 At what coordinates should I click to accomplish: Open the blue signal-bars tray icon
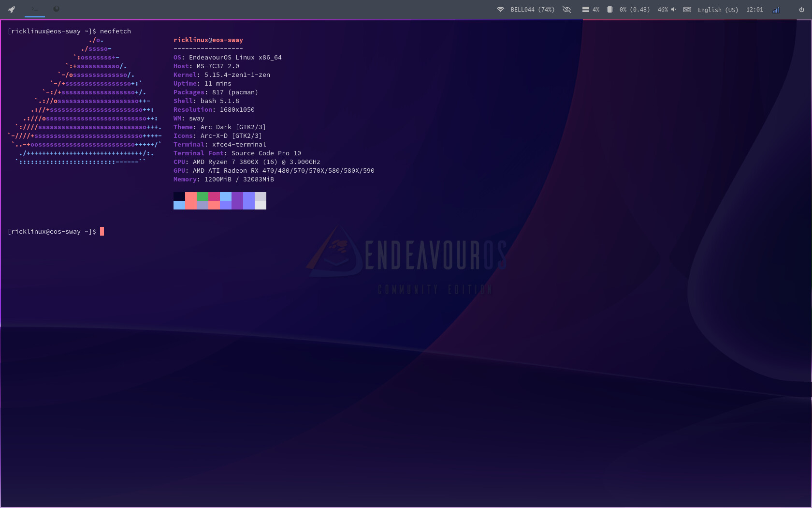(x=776, y=10)
